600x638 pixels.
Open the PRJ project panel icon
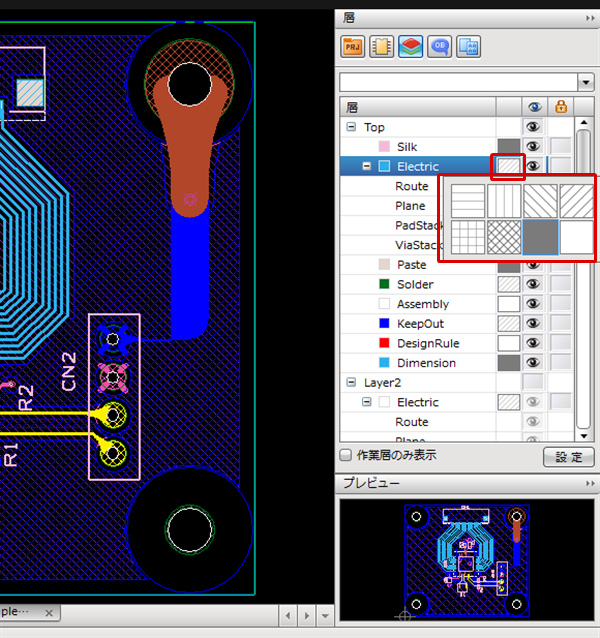tap(352, 47)
